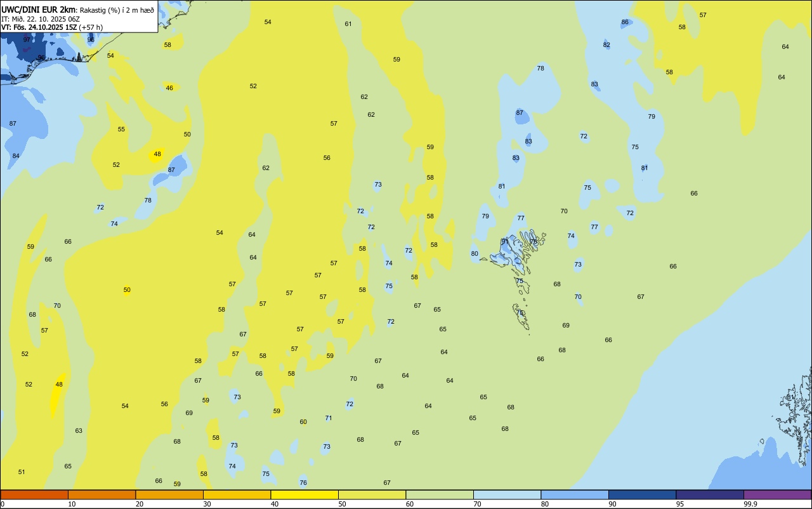The width and height of the screenshot is (812, 509).
Task: Click the map title 'UWC/DINI EUR 2km'
Action: coord(38,10)
